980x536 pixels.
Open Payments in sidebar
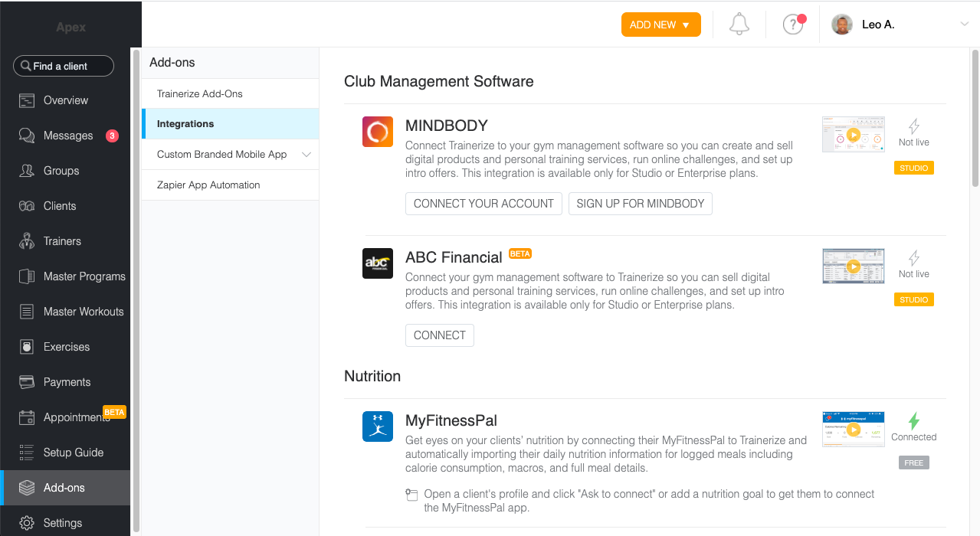[66, 382]
